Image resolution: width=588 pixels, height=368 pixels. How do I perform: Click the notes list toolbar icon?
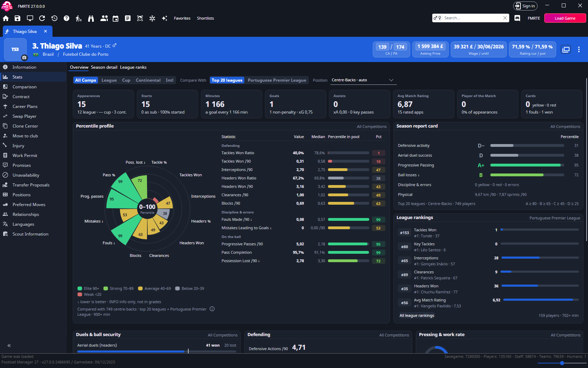pos(128,18)
